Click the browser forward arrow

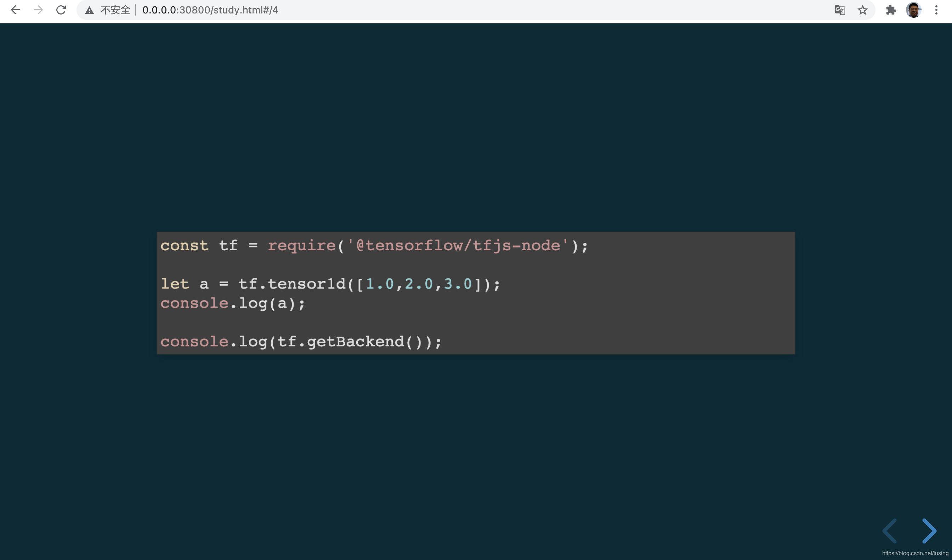pos(38,10)
